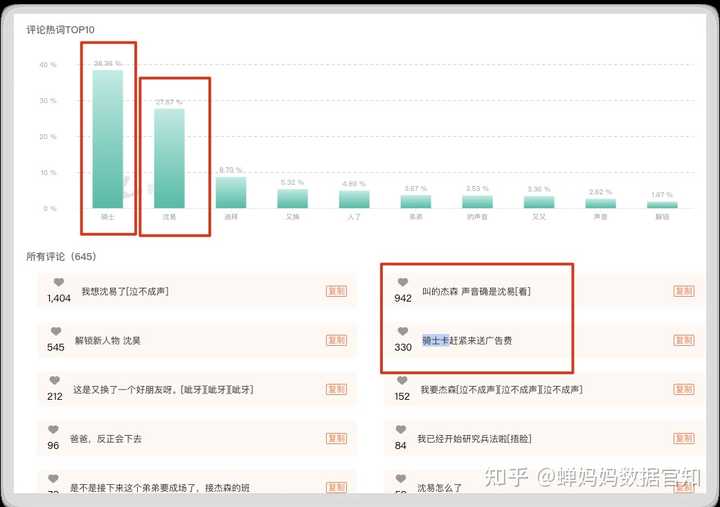Click 复制 for 我已经开始研究兵法啦

684,439
